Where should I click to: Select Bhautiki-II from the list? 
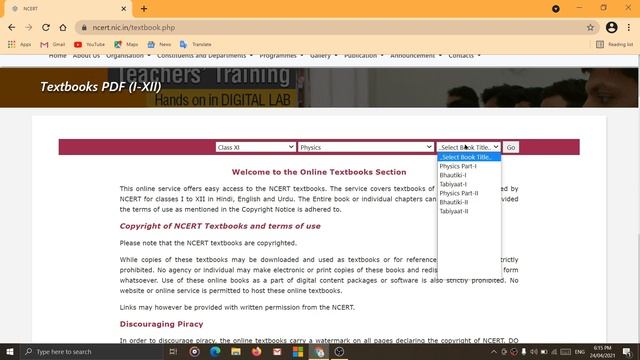point(469,202)
